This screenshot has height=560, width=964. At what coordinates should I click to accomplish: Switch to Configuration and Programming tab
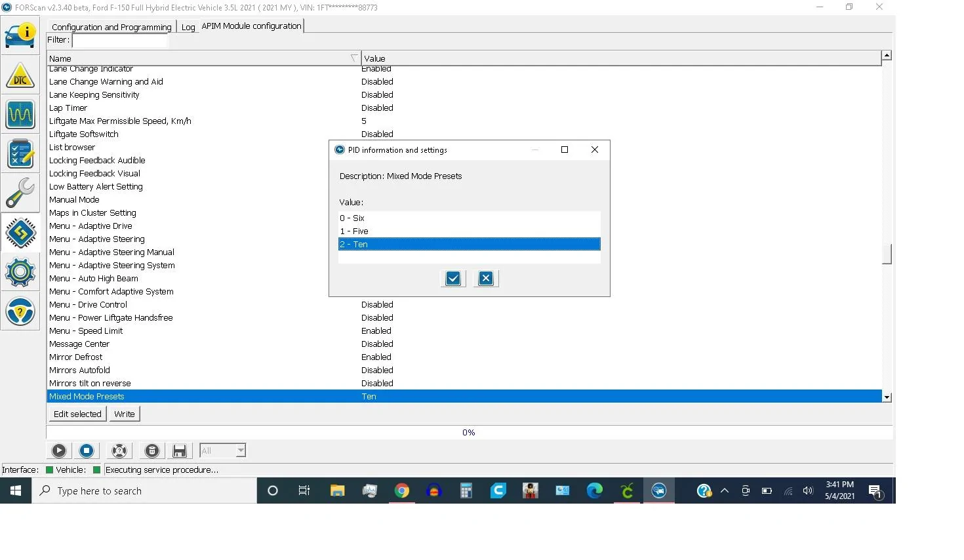111,27
